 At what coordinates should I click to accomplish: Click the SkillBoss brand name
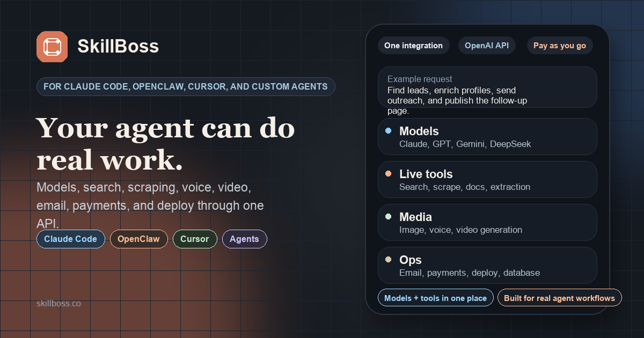point(118,47)
